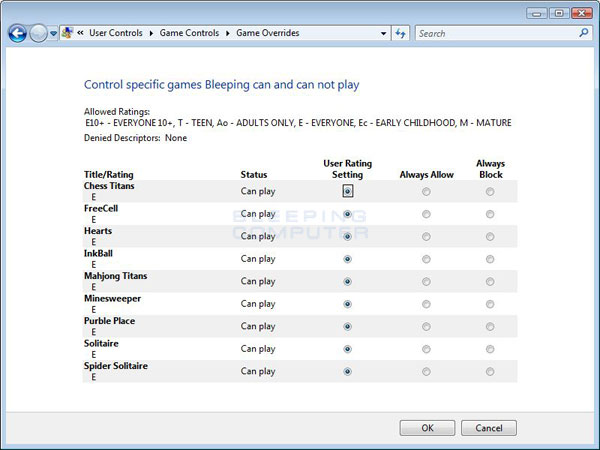
Task: Click the Can play status for Hearts
Action: pyautogui.click(x=258, y=236)
